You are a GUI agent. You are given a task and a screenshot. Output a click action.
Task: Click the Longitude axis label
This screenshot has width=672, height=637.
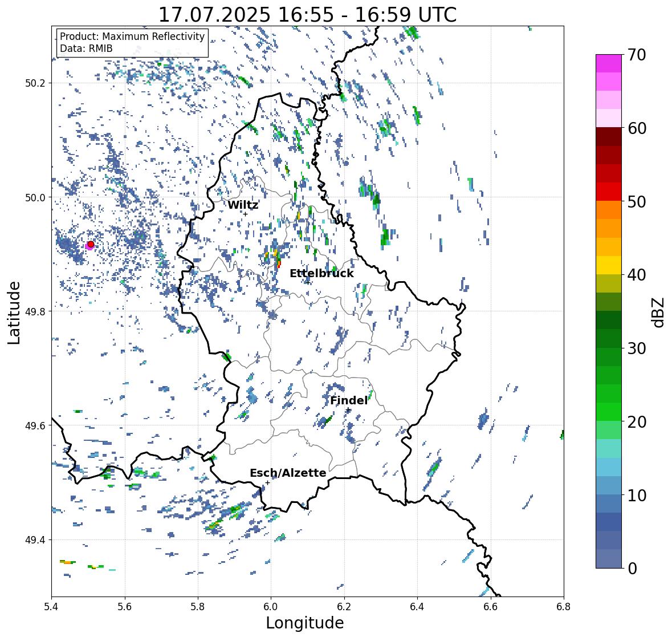click(x=305, y=623)
